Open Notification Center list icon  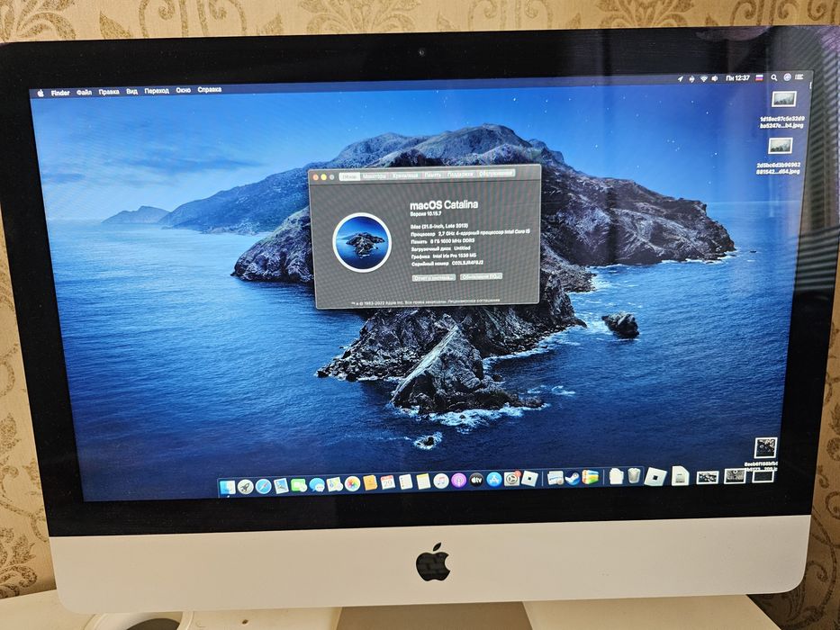tap(799, 77)
